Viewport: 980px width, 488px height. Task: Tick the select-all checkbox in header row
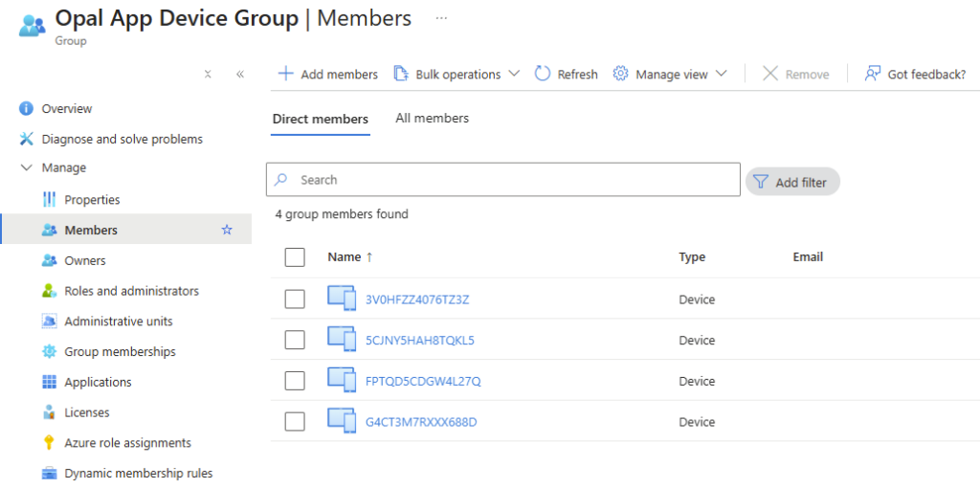click(295, 257)
